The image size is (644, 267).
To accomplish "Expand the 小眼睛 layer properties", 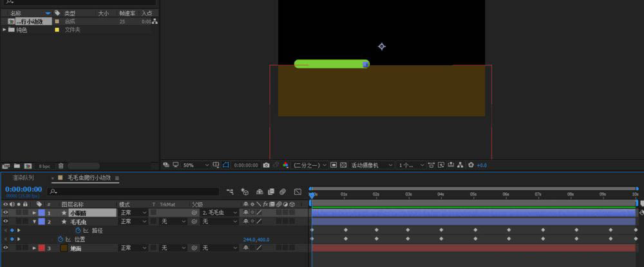I will 35,213.
